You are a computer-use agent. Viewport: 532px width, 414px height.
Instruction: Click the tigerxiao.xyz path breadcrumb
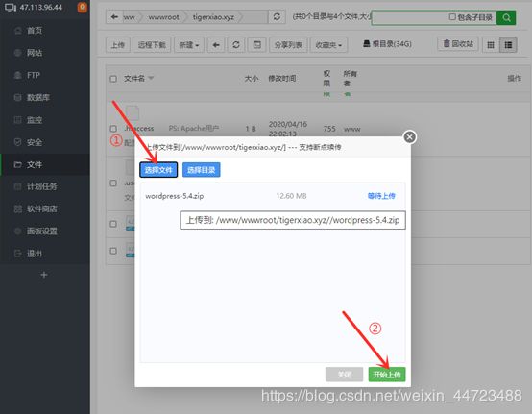click(x=213, y=17)
